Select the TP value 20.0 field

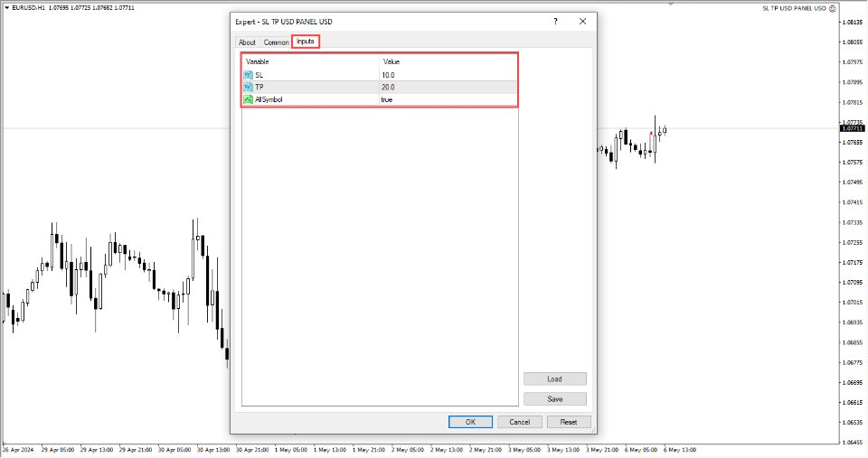pos(448,87)
